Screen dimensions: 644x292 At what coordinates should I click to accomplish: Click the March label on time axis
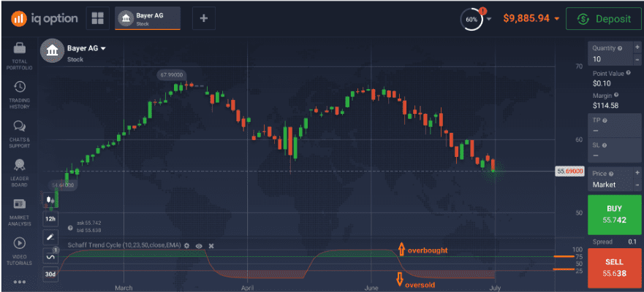point(124,288)
